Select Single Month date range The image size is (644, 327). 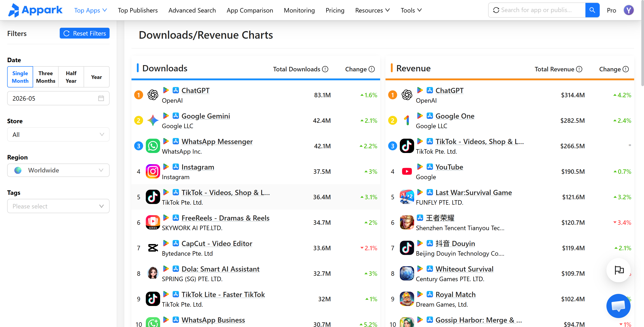point(20,77)
